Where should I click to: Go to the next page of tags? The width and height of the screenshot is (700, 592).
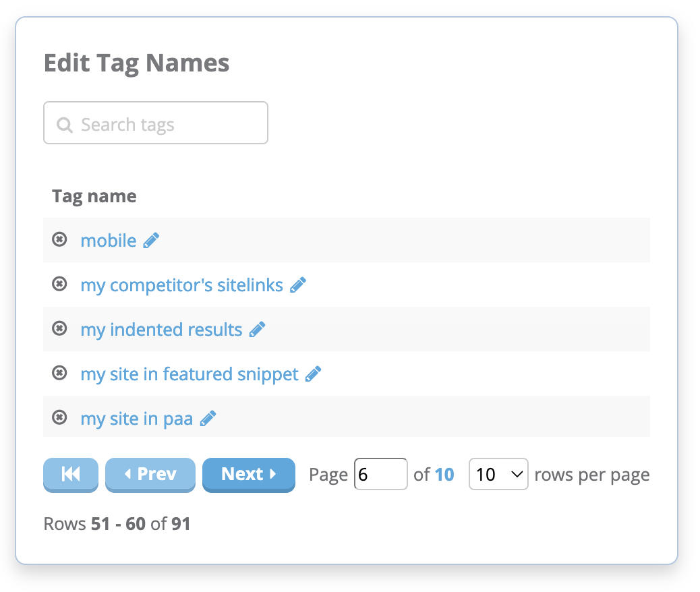tap(248, 475)
